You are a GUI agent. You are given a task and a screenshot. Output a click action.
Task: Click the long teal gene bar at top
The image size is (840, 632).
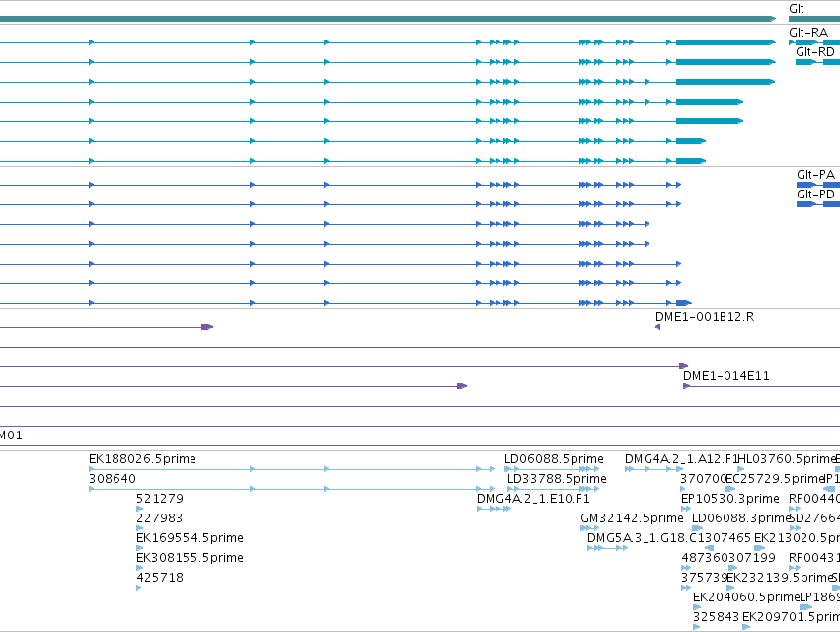click(x=387, y=19)
